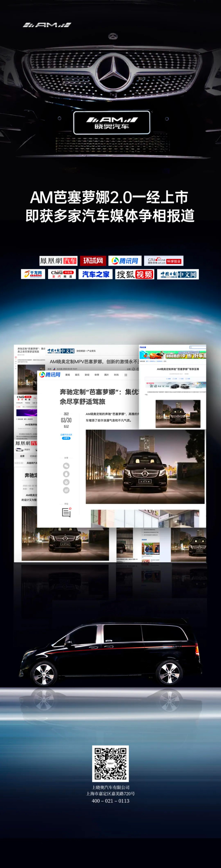Image resolution: width=221 pixels, height=868 pixels.
Task: Click the 凤凰网汽车 media logo
Action: [58, 260]
